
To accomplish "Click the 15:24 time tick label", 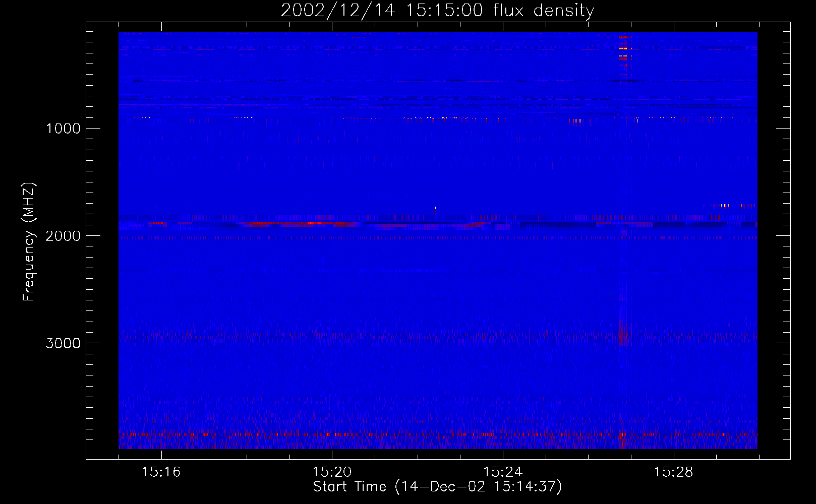I will pos(502,472).
